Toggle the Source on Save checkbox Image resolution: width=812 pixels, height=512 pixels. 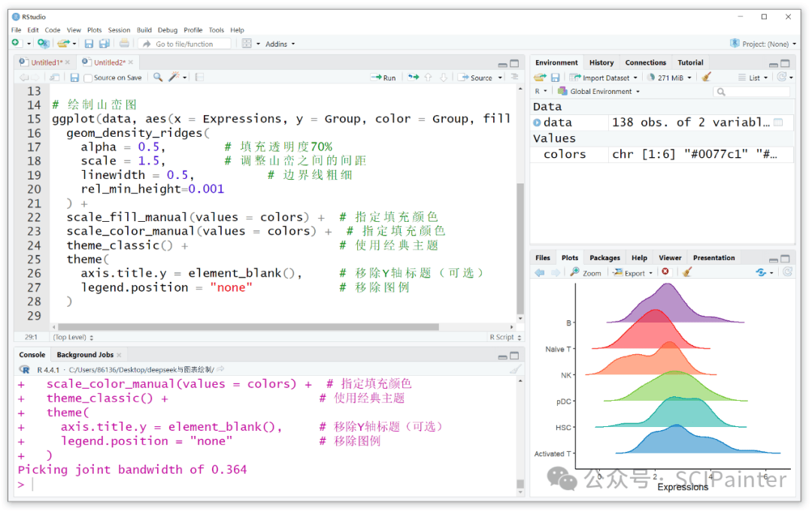88,78
